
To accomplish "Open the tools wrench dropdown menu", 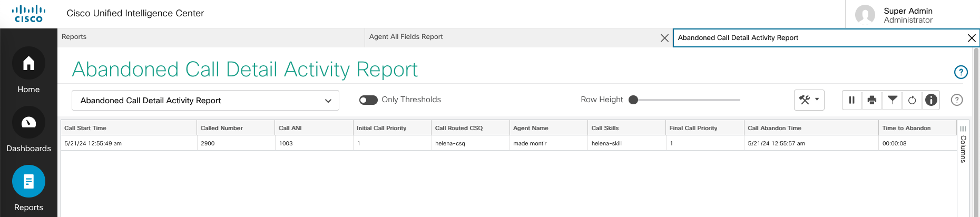I will coord(809,100).
